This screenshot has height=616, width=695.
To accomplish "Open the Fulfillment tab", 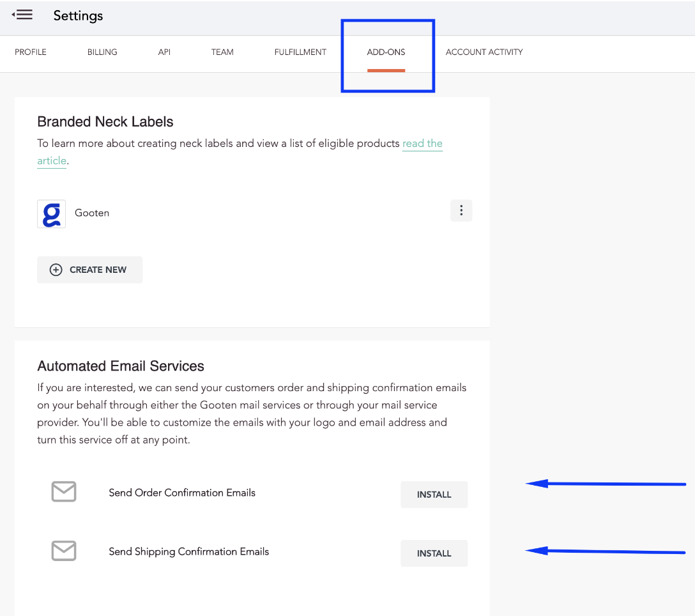I will click(300, 52).
